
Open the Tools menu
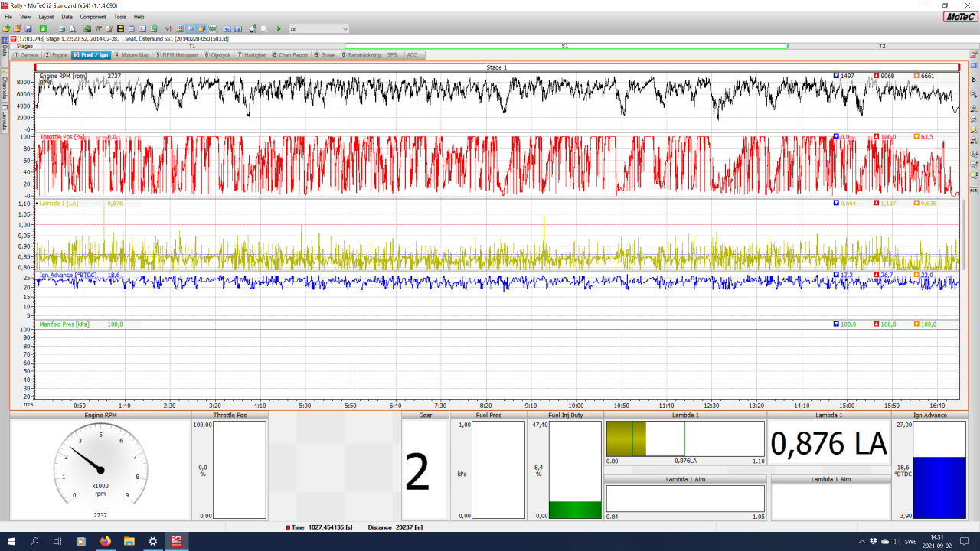(120, 16)
